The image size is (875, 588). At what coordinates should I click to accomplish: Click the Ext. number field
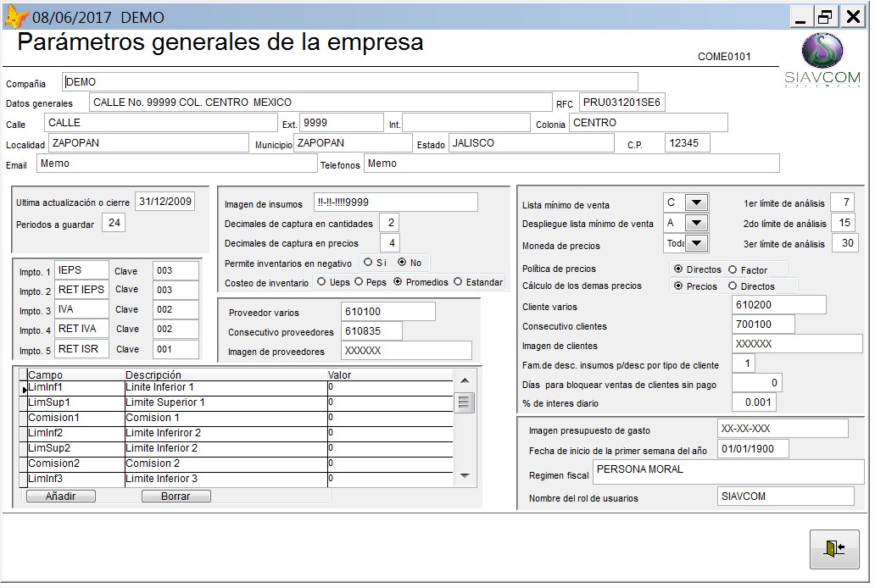342,123
